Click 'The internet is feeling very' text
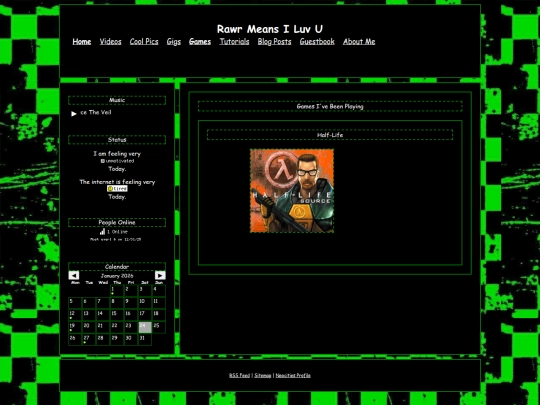Image resolution: width=540 pixels, height=405 pixels. click(117, 182)
